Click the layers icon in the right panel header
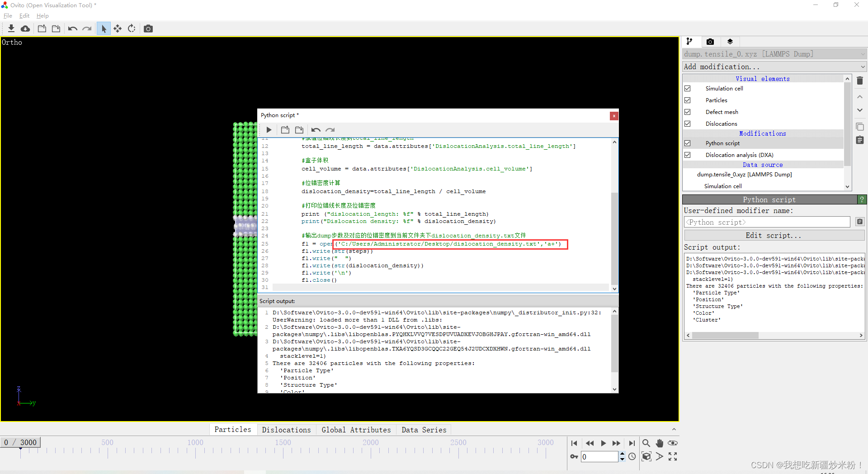The height and width of the screenshot is (474, 868). tap(729, 41)
